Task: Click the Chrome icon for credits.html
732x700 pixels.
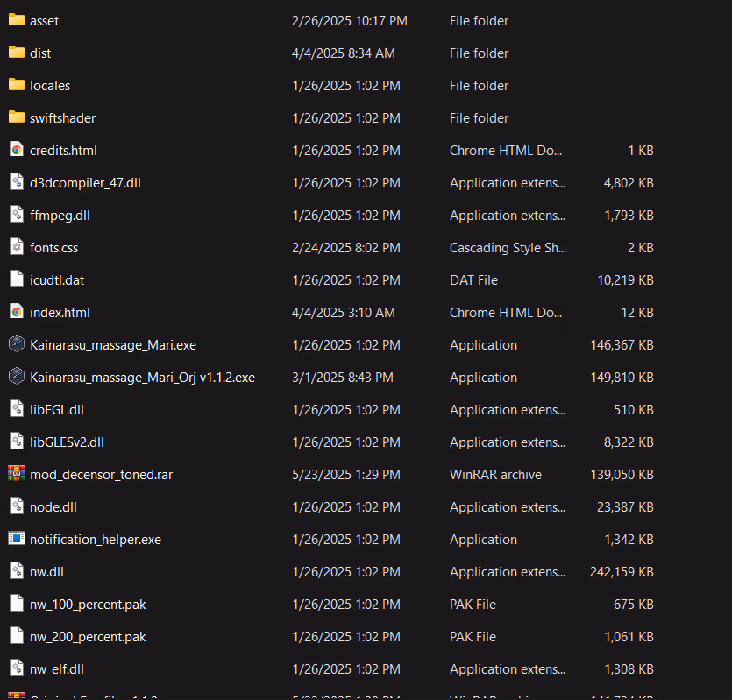Action: [17, 150]
